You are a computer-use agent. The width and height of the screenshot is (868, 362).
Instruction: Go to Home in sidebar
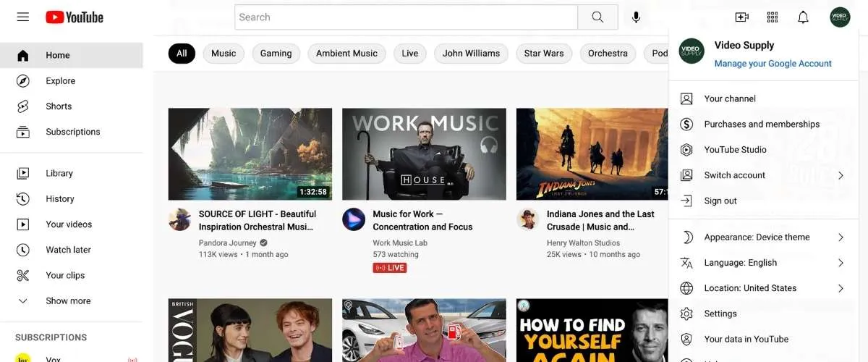tap(72, 55)
